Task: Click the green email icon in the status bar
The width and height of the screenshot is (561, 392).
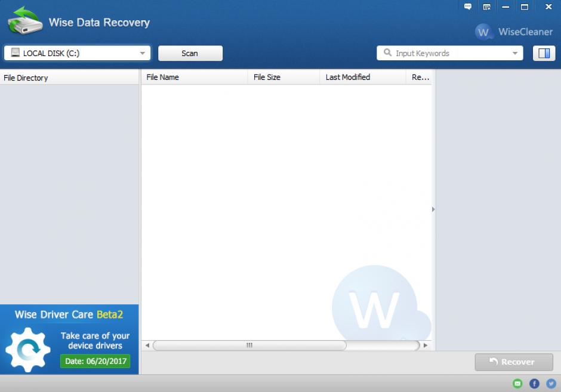Action: [517, 384]
